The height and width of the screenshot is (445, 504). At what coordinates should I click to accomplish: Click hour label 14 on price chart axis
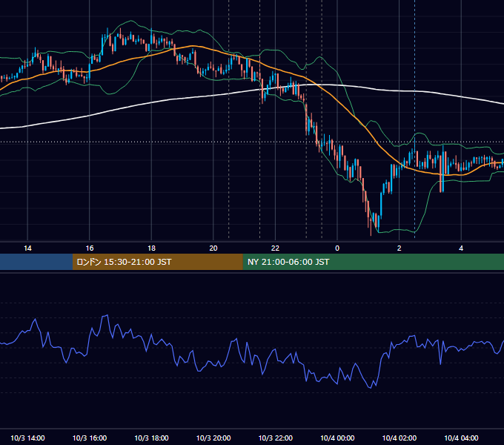pos(27,248)
